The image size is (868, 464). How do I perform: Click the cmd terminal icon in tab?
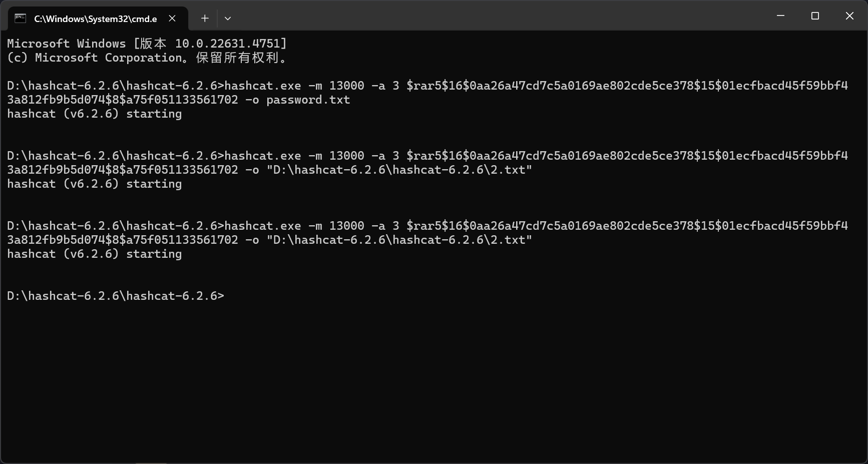(x=20, y=19)
